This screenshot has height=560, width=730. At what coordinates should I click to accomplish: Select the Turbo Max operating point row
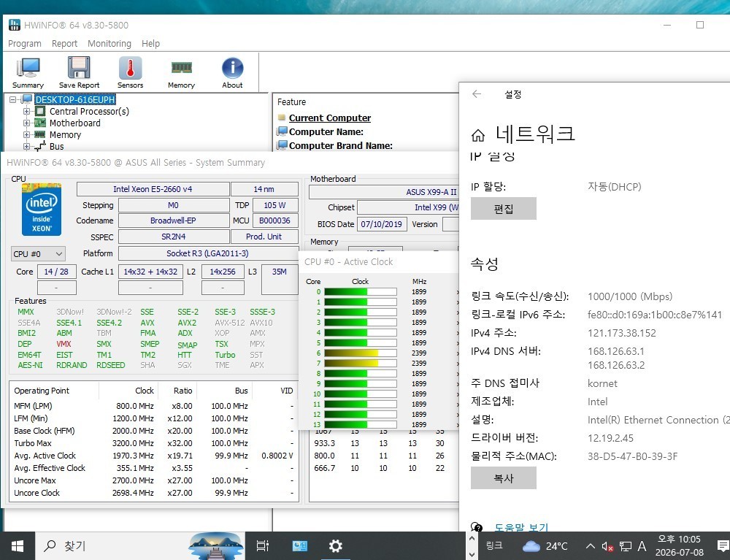(153, 443)
